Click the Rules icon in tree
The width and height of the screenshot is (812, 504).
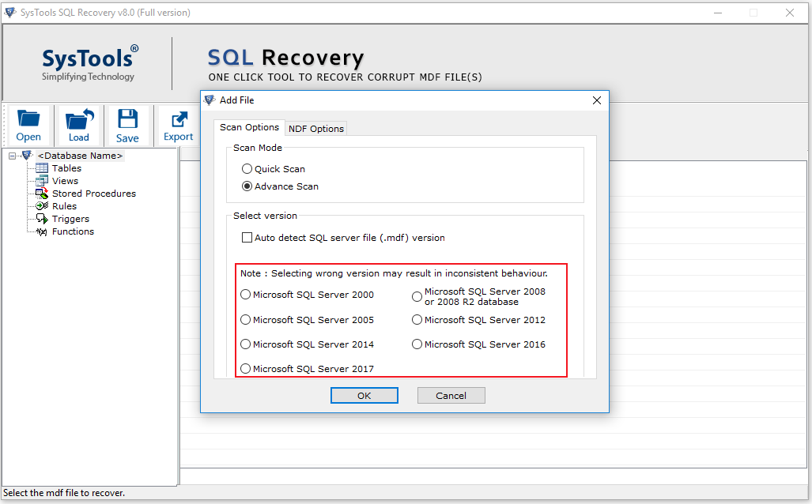tap(41, 206)
